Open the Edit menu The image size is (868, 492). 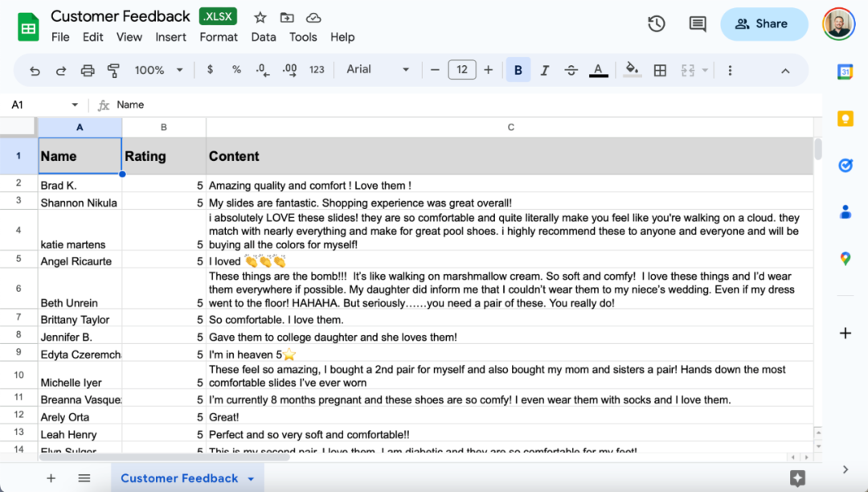[x=93, y=37]
